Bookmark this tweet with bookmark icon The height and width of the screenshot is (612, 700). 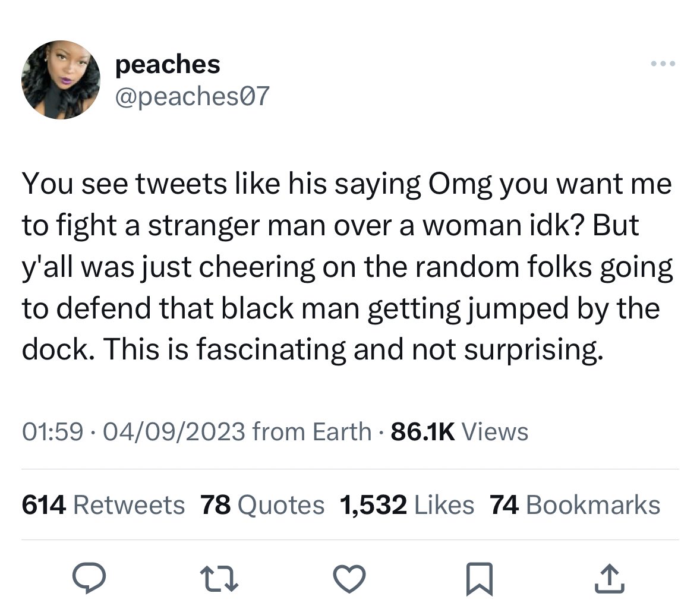(x=480, y=579)
